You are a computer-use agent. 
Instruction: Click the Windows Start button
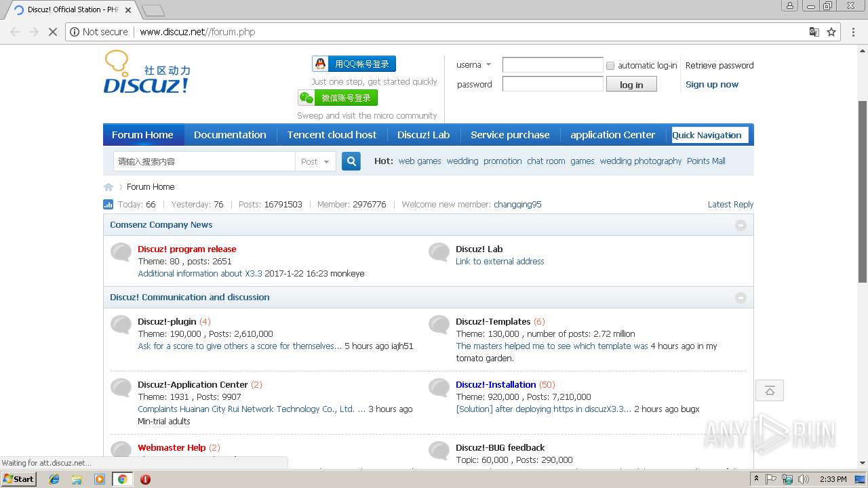coord(18,479)
